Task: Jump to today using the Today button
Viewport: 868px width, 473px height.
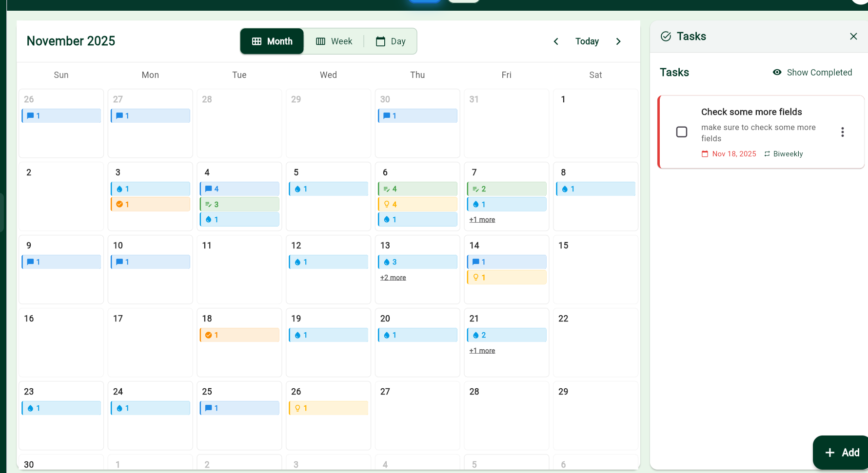Action: pos(587,41)
